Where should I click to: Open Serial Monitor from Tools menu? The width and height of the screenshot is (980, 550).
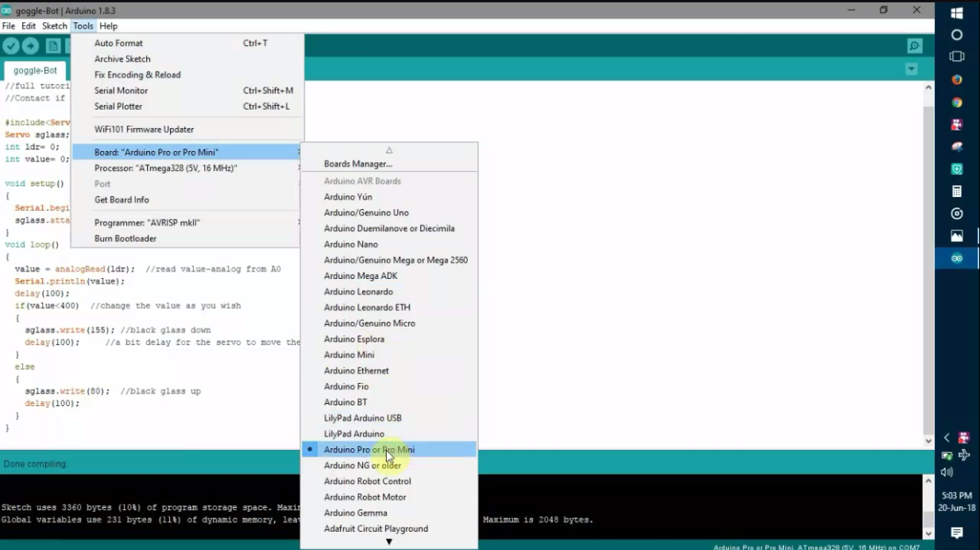click(187, 91)
